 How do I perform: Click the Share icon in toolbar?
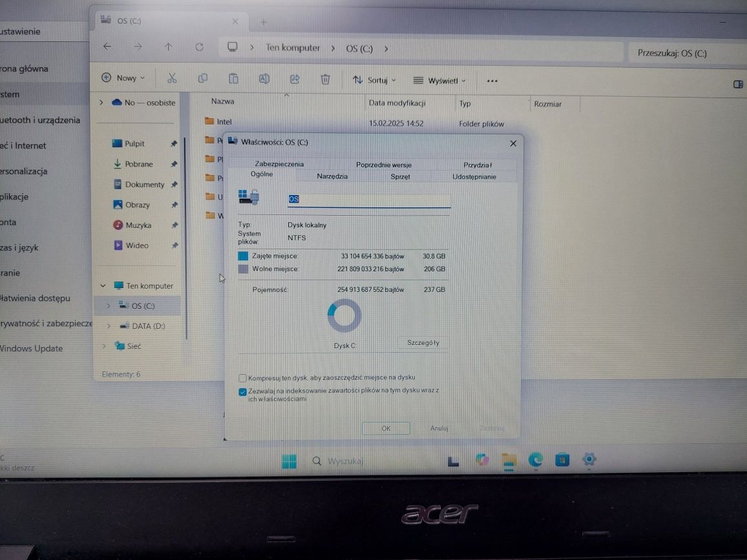(295, 79)
